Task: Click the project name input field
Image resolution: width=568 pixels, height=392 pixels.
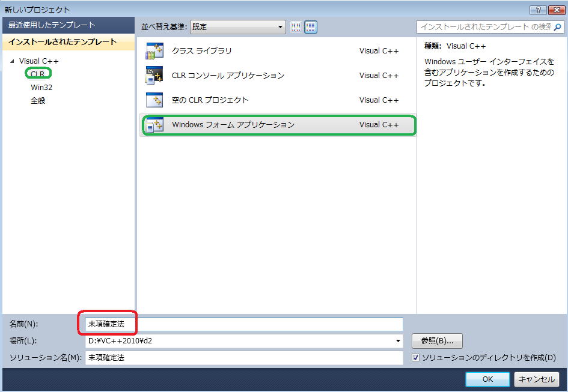Action: pos(244,324)
